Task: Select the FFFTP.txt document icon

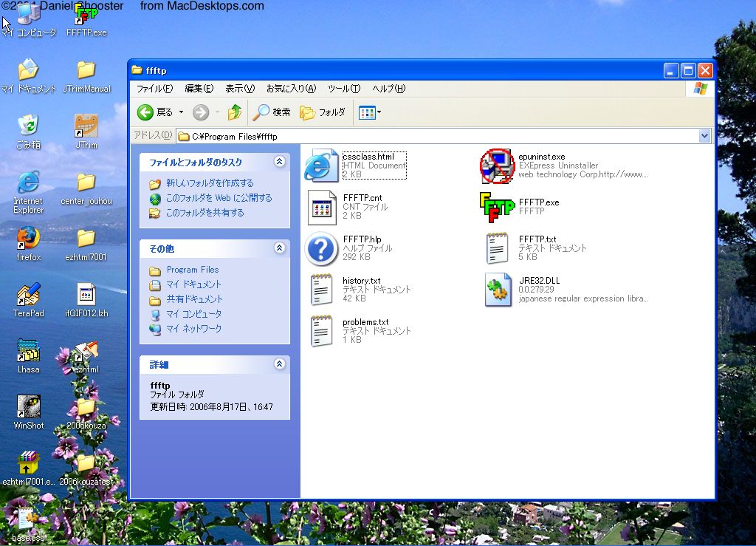Action: (x=497, y=248)
